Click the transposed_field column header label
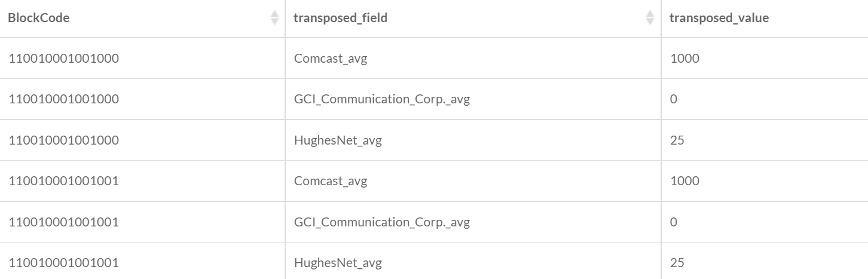Viewport: 868px width, 279px height. point(341,18)
